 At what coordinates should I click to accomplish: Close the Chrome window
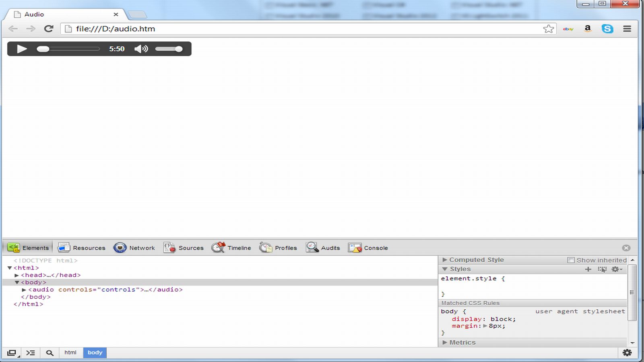[625, 4]
